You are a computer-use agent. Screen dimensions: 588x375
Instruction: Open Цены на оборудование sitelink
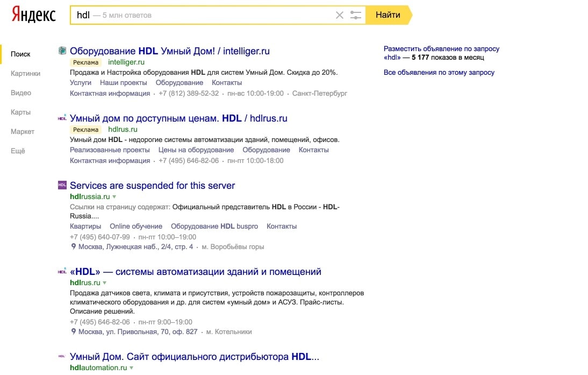point(196,150)
